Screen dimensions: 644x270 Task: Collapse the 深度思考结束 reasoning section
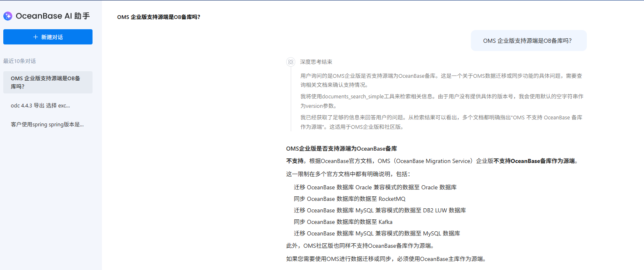[x=316, y=62]
